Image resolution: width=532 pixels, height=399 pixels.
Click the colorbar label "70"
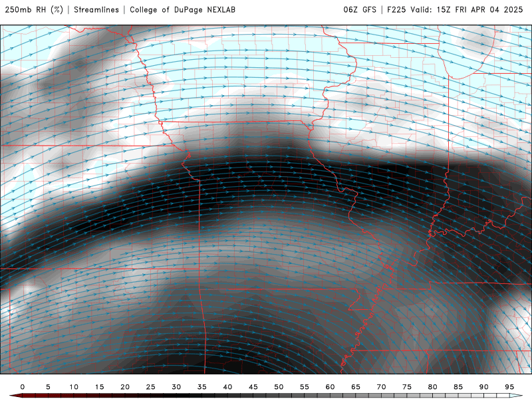click(x=381, y=387)
